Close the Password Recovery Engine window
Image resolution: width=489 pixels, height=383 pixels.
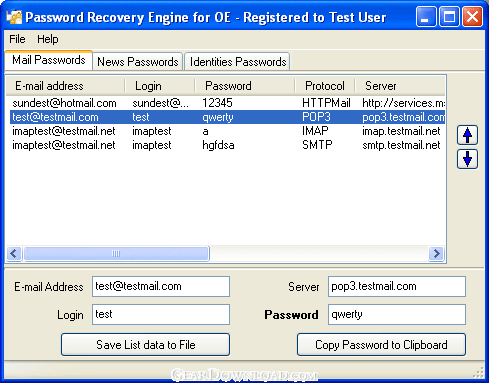[x=472, y=16]
